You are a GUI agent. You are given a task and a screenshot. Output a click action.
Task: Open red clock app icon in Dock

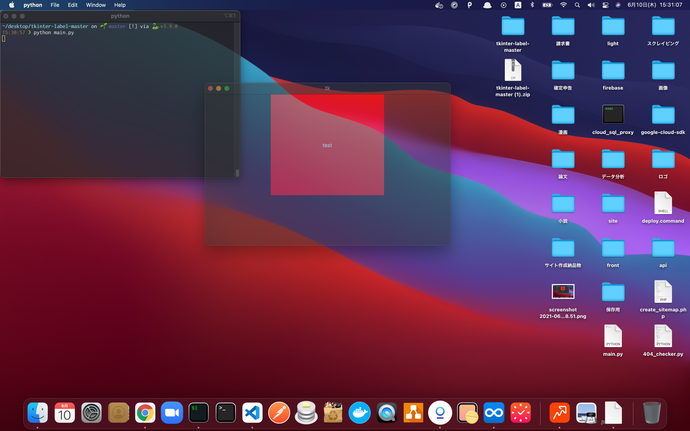521,413
